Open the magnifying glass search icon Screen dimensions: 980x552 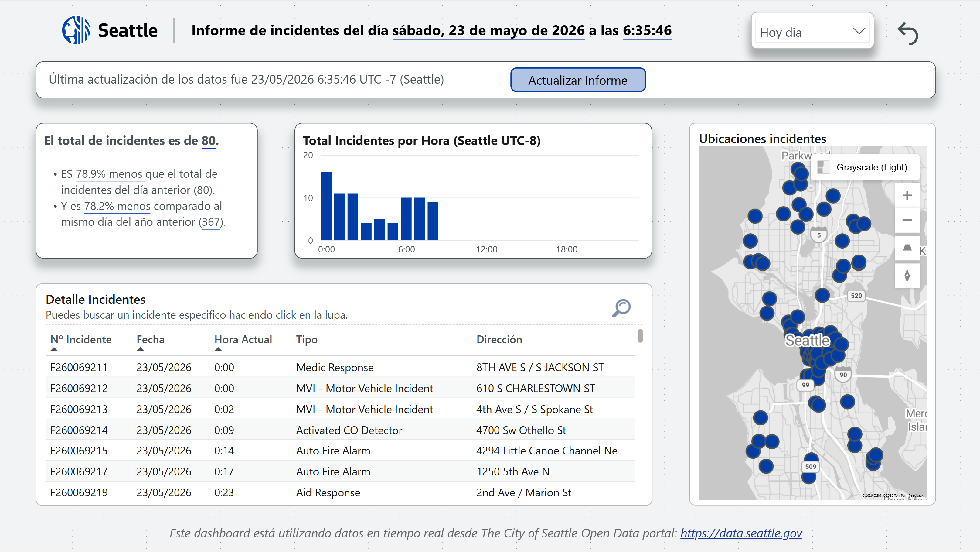pyautogui.click(x=621, y=308)
